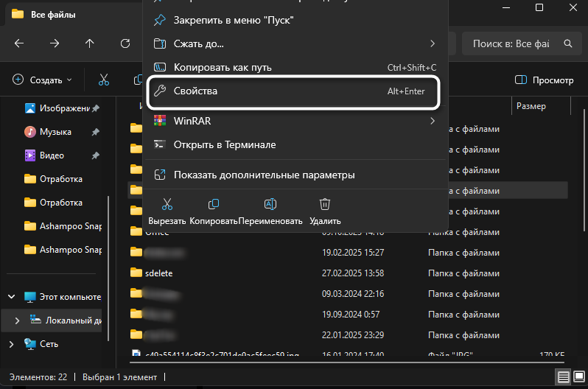588x389 pixels.
Task: Navigate back with the Back arrow
Action: pos(19,43)
